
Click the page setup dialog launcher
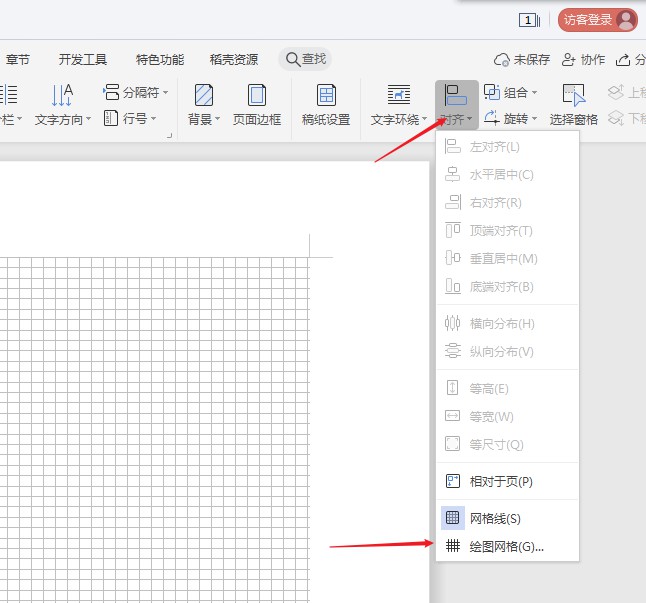point(169,136)
